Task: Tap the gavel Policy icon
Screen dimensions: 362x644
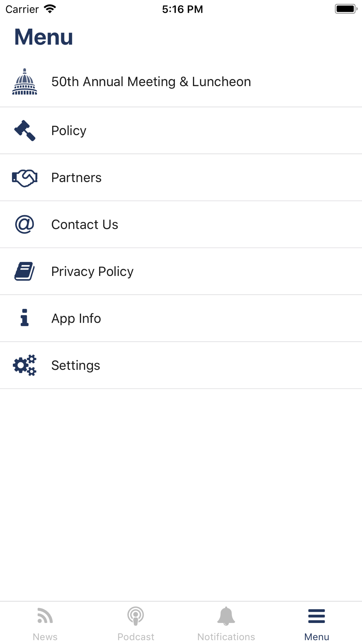Action: pos(25,130)
